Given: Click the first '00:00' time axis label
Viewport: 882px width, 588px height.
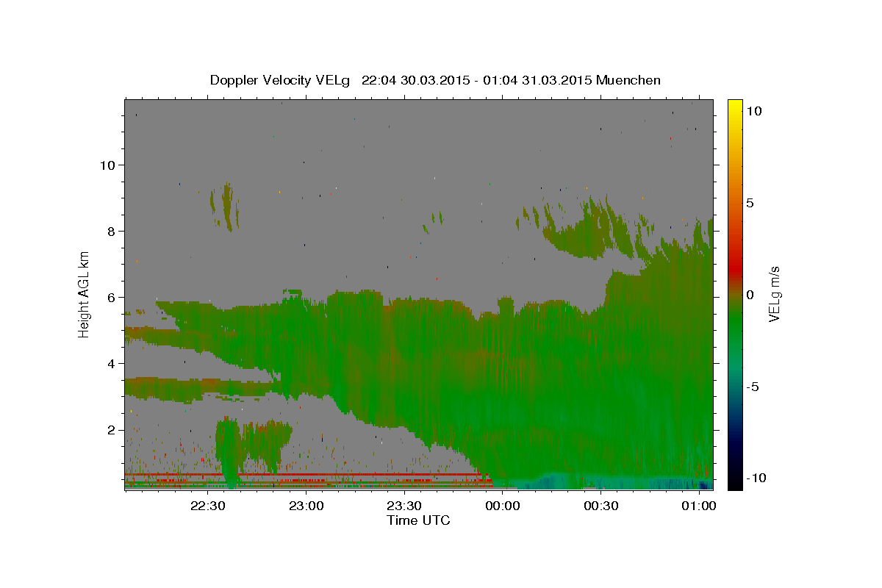Looking at the screenshot, I should tap(502, 506).
